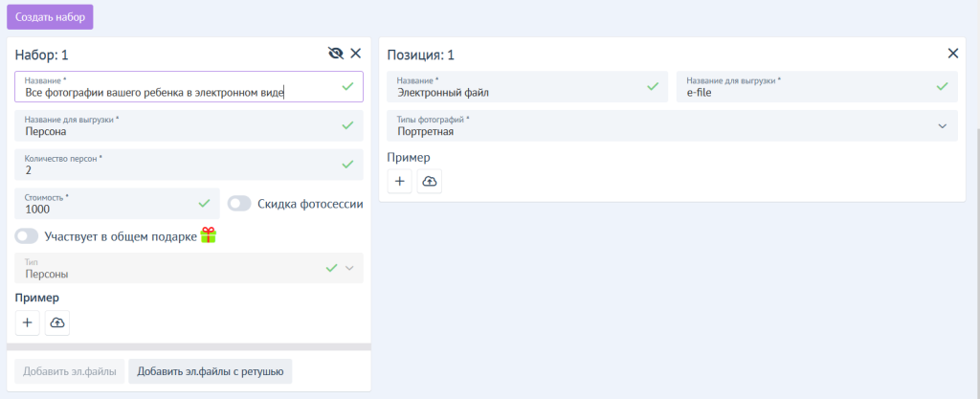The width and height of the screenshot is (980, 399).
Task: Click the disabled Добавить эл.файлы button
Action: tap(69, 371)
